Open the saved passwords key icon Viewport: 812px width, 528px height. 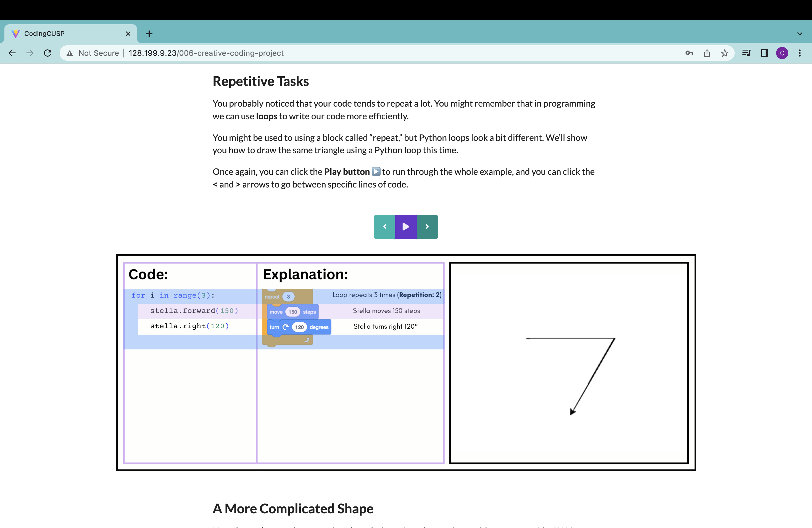click(x=689, y=53)
